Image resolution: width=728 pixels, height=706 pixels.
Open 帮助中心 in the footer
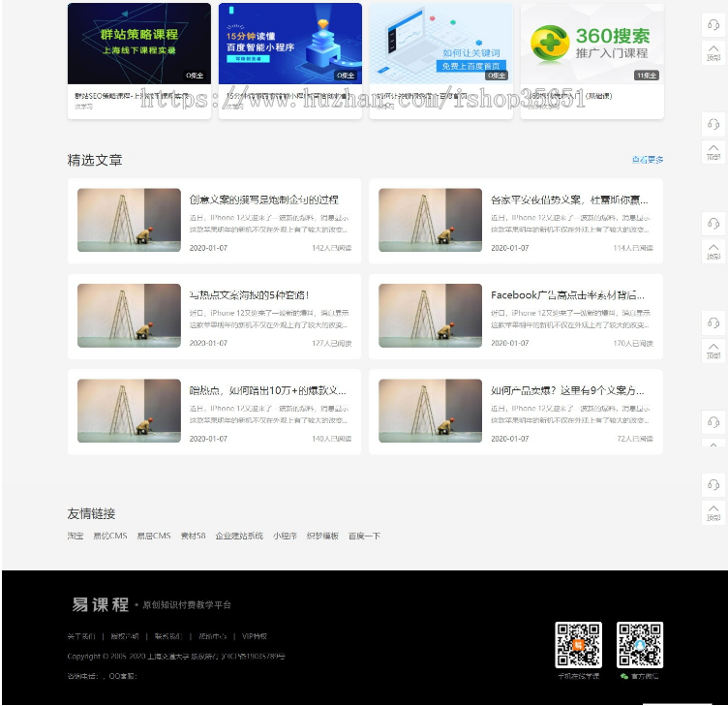pos(213,636)
